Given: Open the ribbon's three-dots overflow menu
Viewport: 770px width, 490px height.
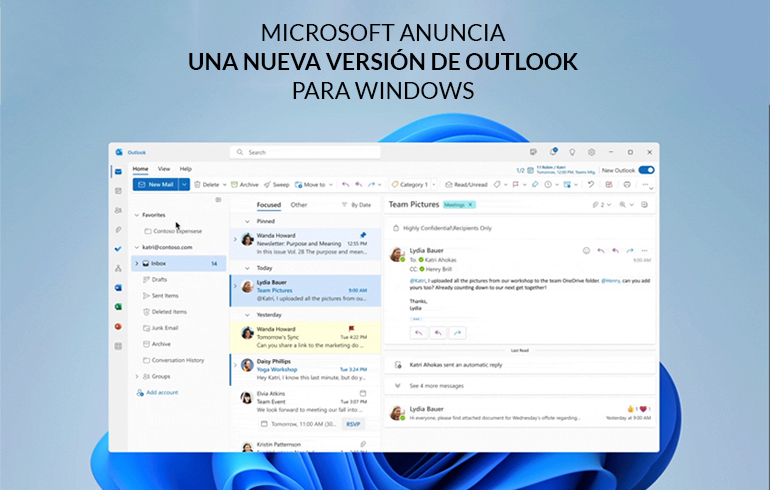Looking at the screenshot, I should pos(645,185).
